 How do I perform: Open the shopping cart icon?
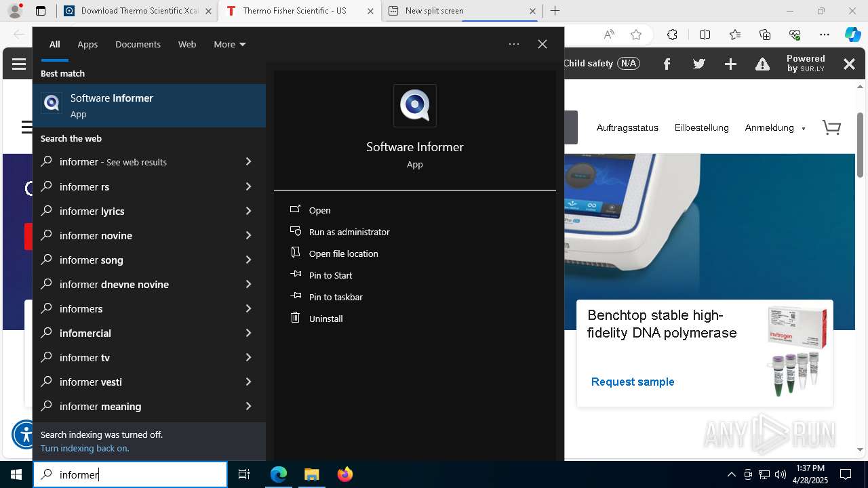click(831, 127)
